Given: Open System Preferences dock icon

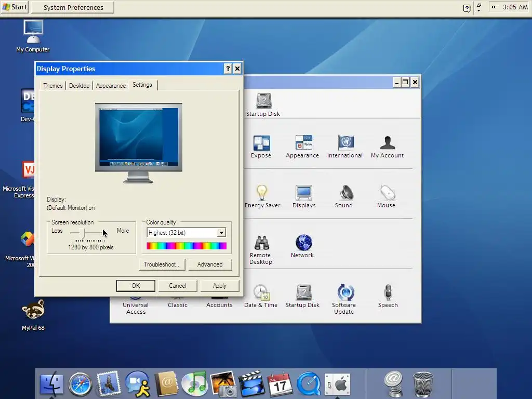Looking at the screenshot, I should click(x=337, y=385).
